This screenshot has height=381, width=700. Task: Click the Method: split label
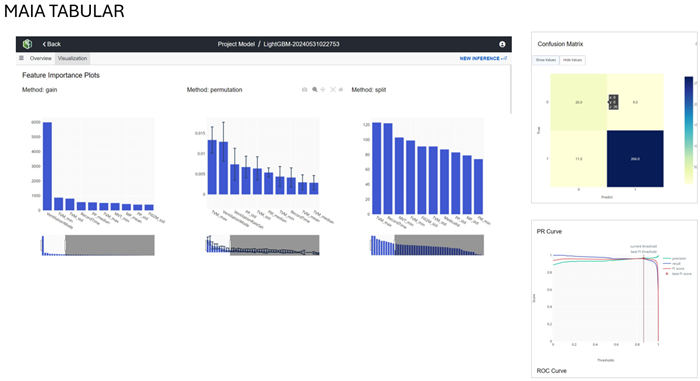369,90
